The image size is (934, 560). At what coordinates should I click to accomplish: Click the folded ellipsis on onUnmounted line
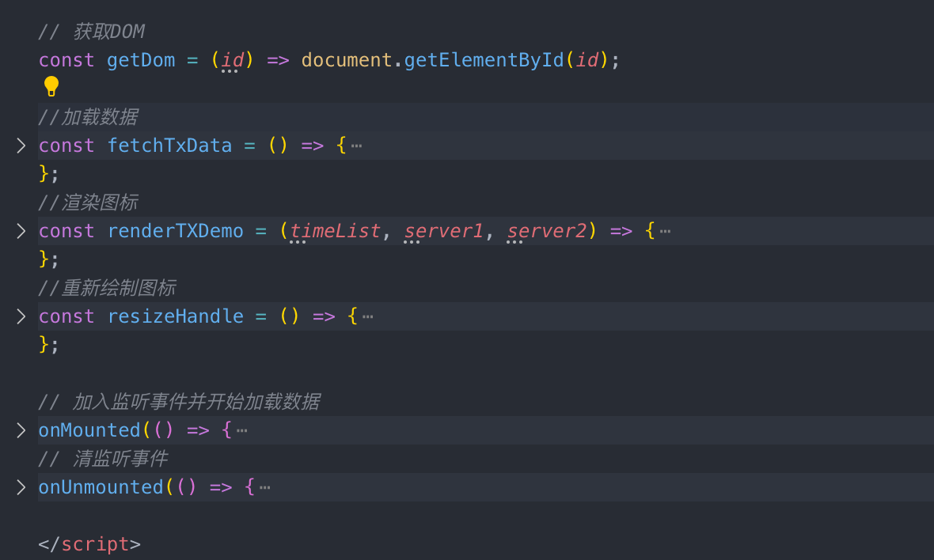coord(265,487)
